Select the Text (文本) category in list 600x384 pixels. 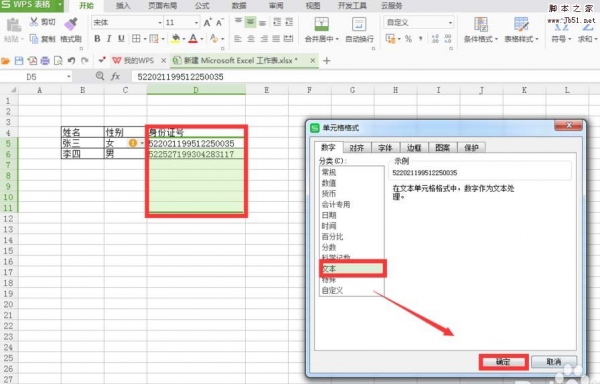coord(351,269)
